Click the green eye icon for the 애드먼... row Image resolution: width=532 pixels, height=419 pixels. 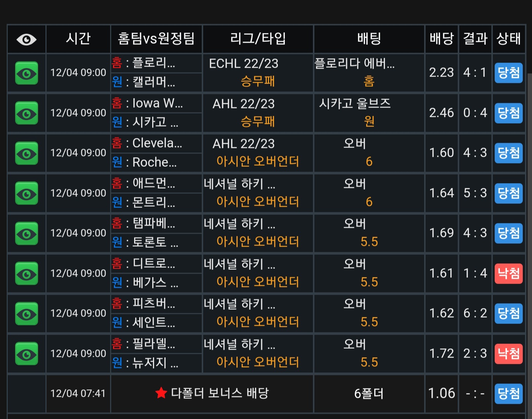point(27,193)
